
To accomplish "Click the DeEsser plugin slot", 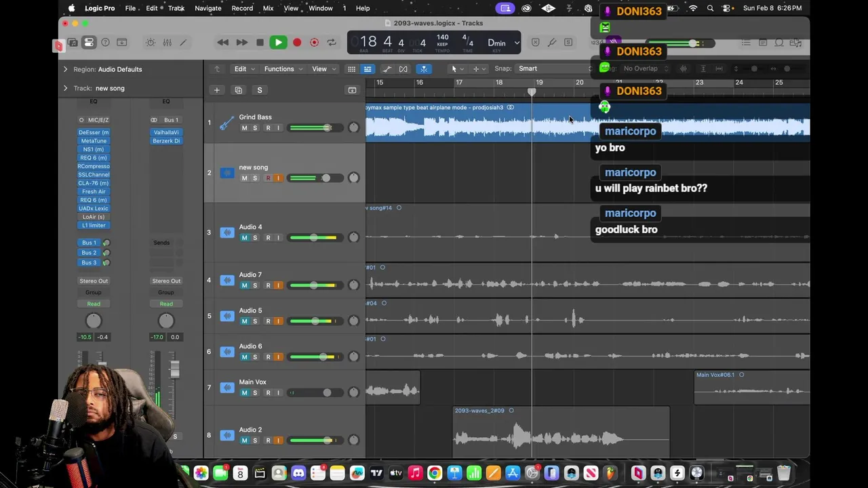I will point(94,132).
